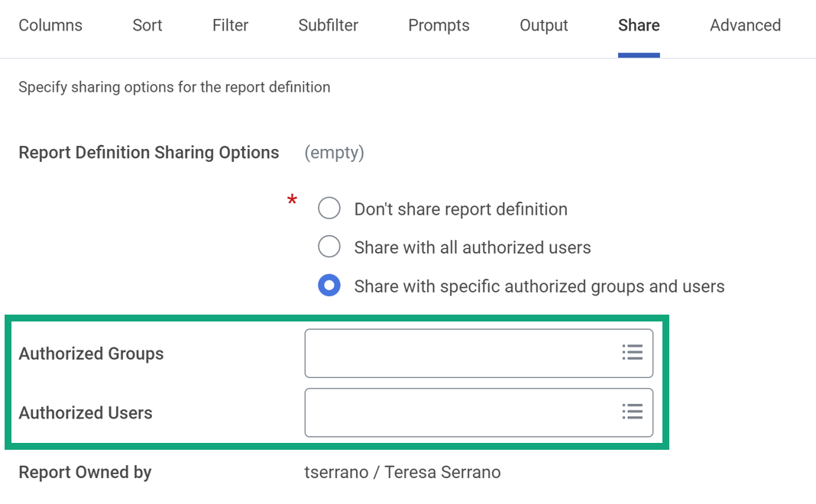The image size is (816, 504).
Task: Open the Output tab
Action: (544, 25)
